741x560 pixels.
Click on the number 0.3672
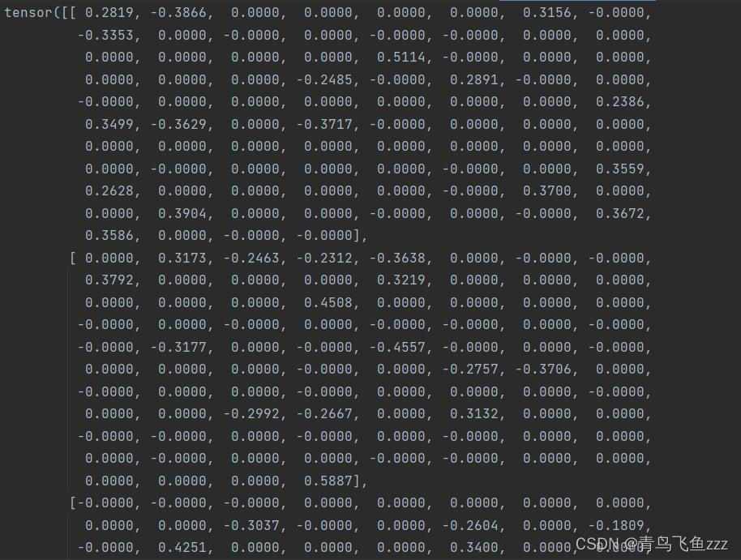[x=619, y=214]
